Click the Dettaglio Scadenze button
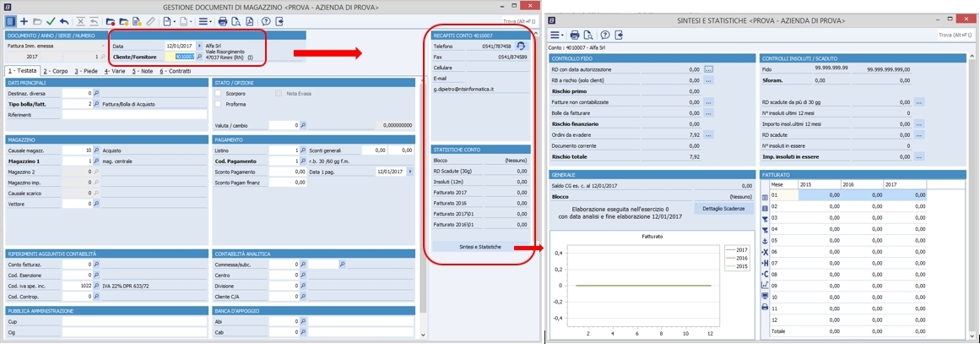Screen dimensions: 980x344 (x=724, y=208)
